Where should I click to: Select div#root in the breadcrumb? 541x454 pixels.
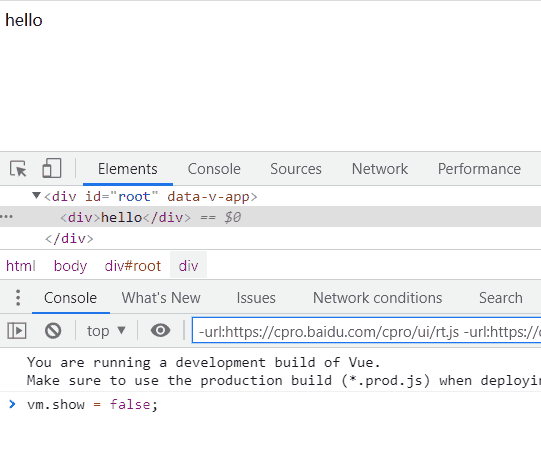click(133, 266)
